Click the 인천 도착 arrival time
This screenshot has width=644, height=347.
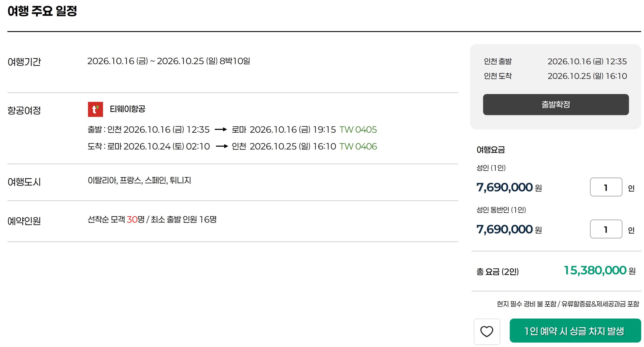point(587,76)
